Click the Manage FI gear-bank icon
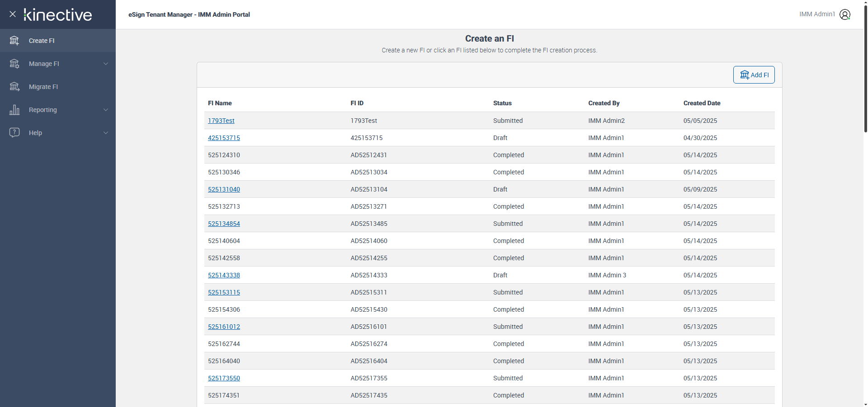Screen dimensions: 868x407 (14, 64)
